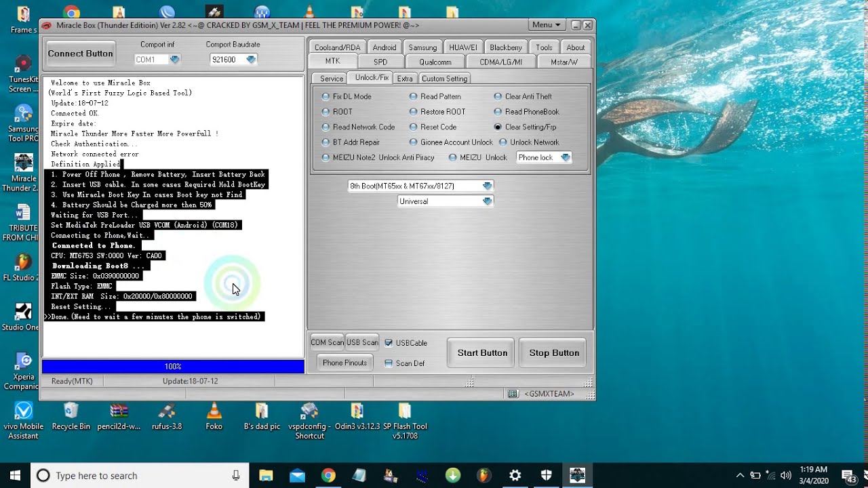Click the Start Button
The width and height of the screenshot is (868, 488).
click(482, 352)
